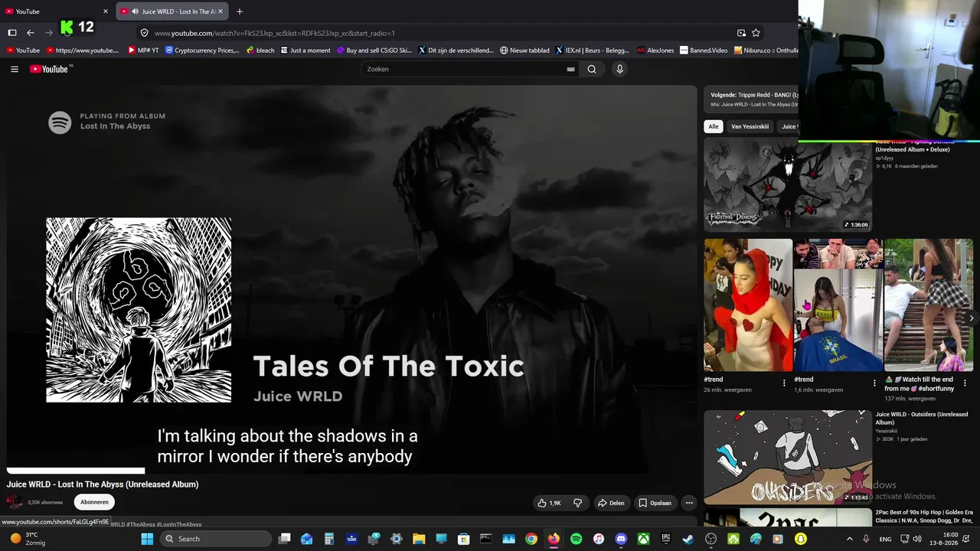Open the Buy and sell CS:GO Skins bookmark
The image size is (980, 551).
coord(374,51)
